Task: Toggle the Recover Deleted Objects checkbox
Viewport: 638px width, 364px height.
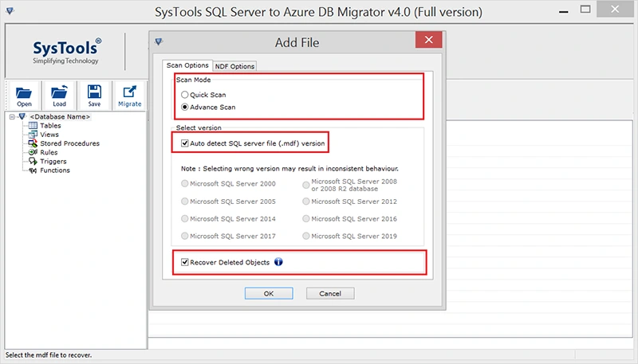Action: click(x=185, y=262)
